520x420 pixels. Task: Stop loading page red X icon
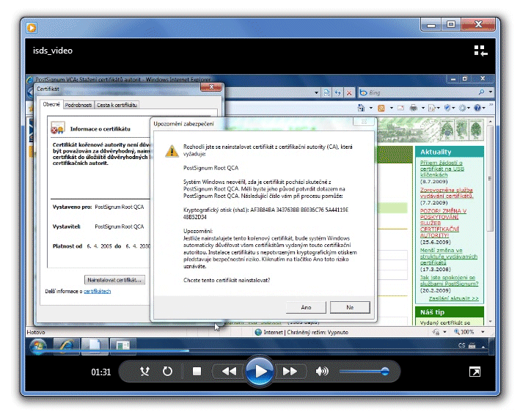[349, 93]
